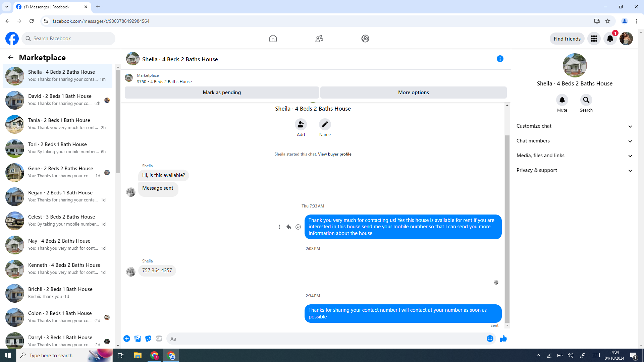Open David · 2 Beds 1 Bath House chat
Image resolution: width=644 pixels, height=362 pixels.
coord(58,100)
